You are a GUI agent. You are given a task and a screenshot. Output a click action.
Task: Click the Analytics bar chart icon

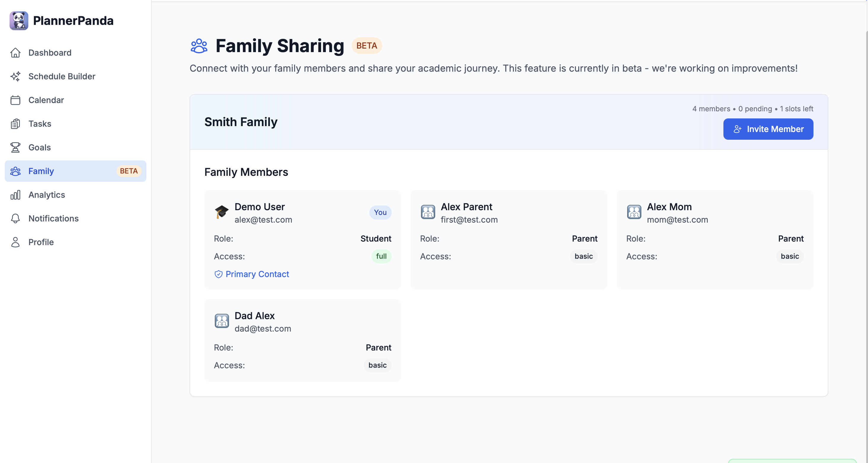click(x=15, y=195)
